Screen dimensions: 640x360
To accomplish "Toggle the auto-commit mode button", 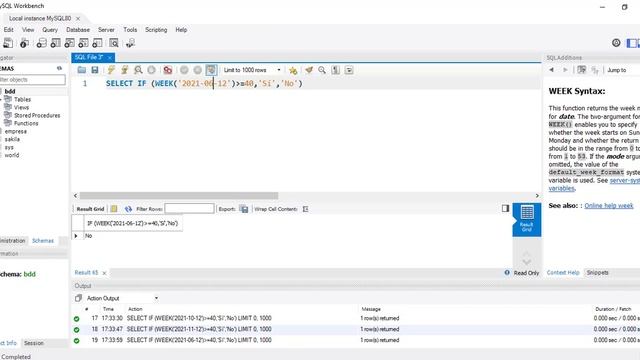I will tap(211, 70).
